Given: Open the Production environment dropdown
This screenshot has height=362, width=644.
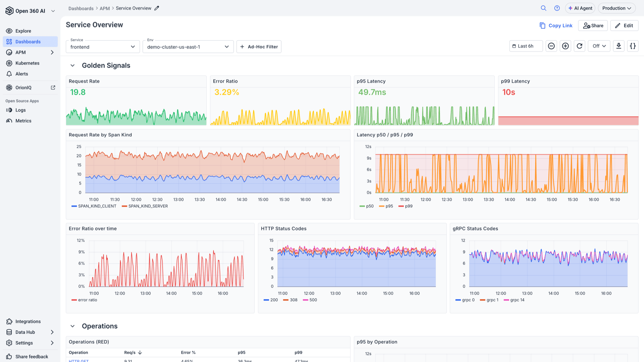Looking at the screenshot, I should 616,8.
